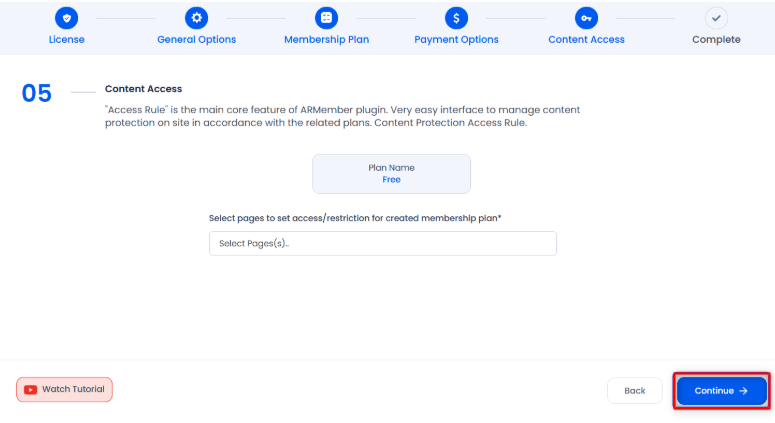Click the YouTube icon in Watch Tutorial

click(x=31, y=390)
